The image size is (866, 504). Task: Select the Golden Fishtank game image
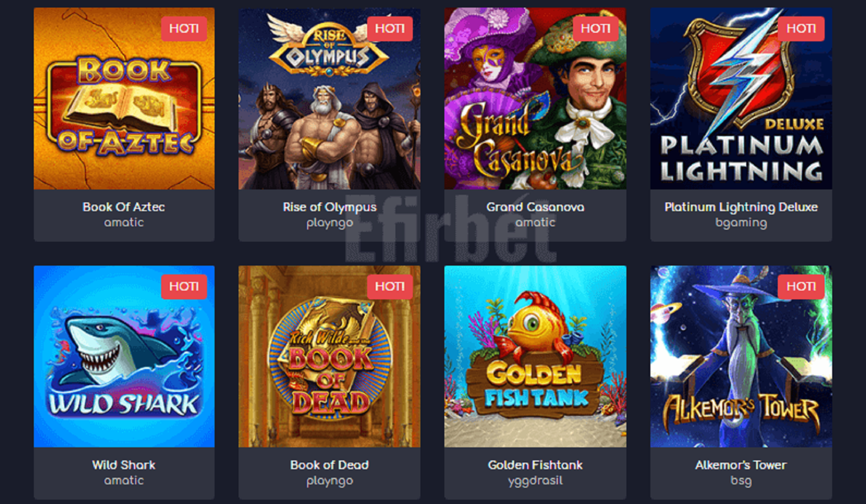point(535,356)
